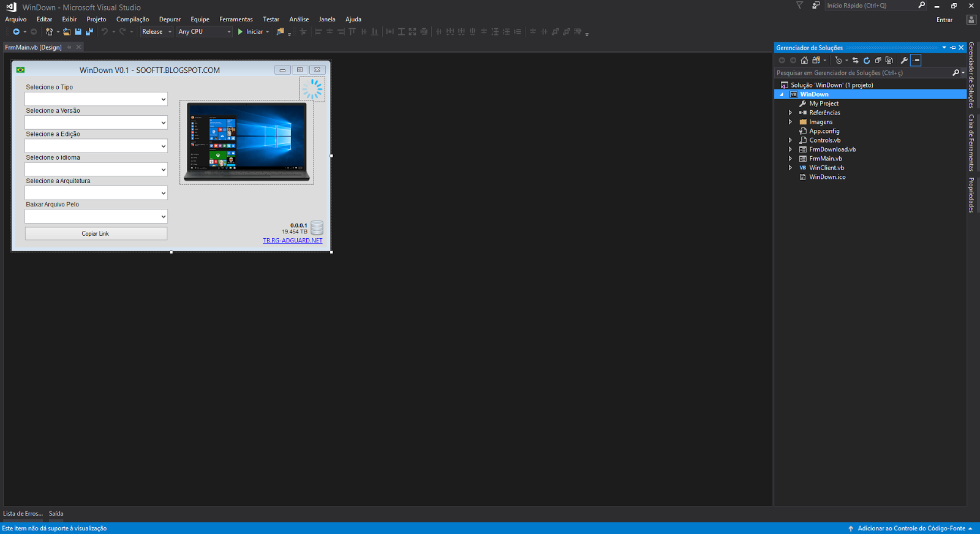Image resolution: width=980 pixels, height=534 pixels.
Task: Pin the FrmMain.vb Design tab
Action: (69, 47)
